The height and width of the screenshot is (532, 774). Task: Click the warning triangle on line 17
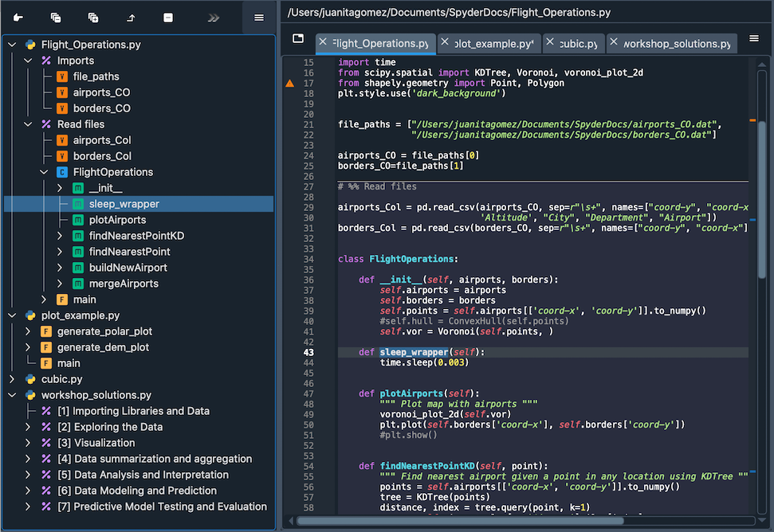click(x=289, y=83)
